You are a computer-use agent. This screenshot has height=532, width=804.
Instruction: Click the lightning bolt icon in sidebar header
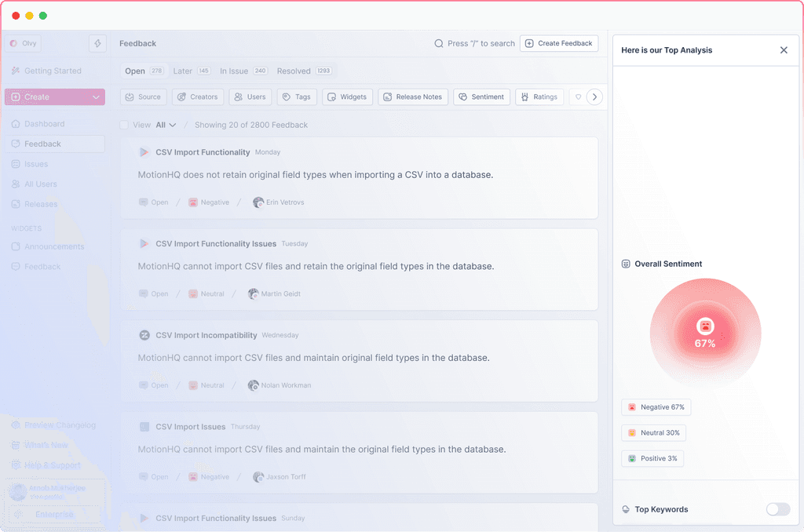(97, 44)
